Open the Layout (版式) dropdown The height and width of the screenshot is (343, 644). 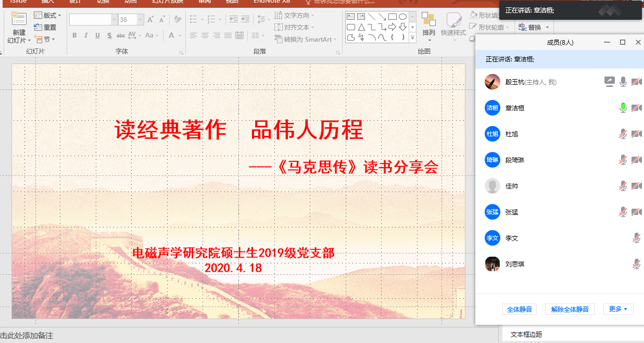pos(47,16)
